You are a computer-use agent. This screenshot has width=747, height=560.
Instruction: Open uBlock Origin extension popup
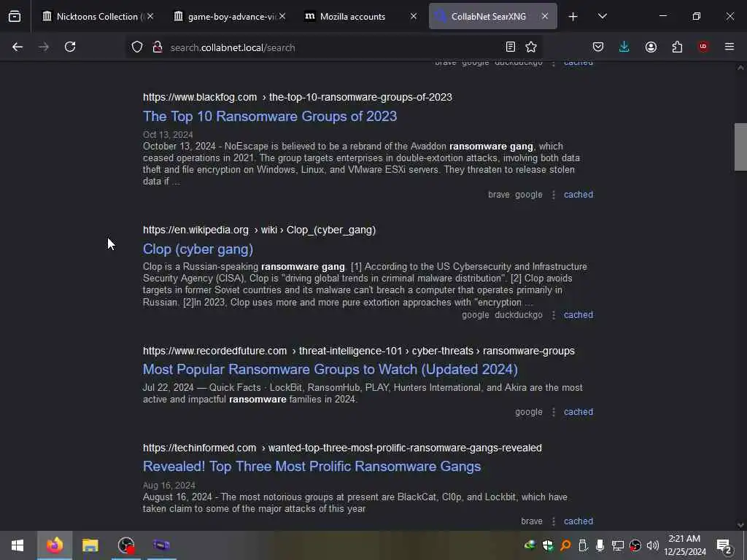[x=703, y=47]
